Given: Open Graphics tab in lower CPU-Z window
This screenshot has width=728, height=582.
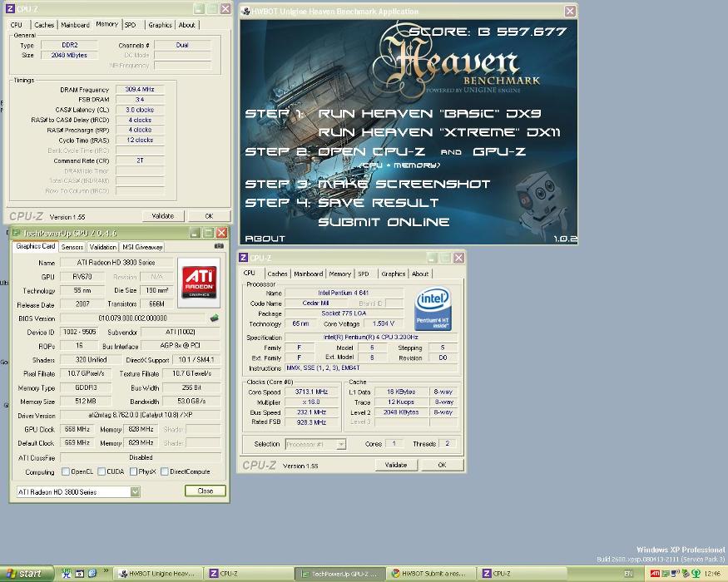Looking at the screenshot, I should [x=394, y=274].
